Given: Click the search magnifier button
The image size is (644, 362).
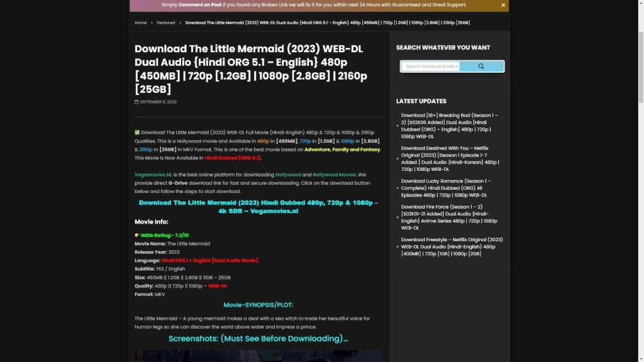Looking at the screenshot, I should tap(481, 66).
